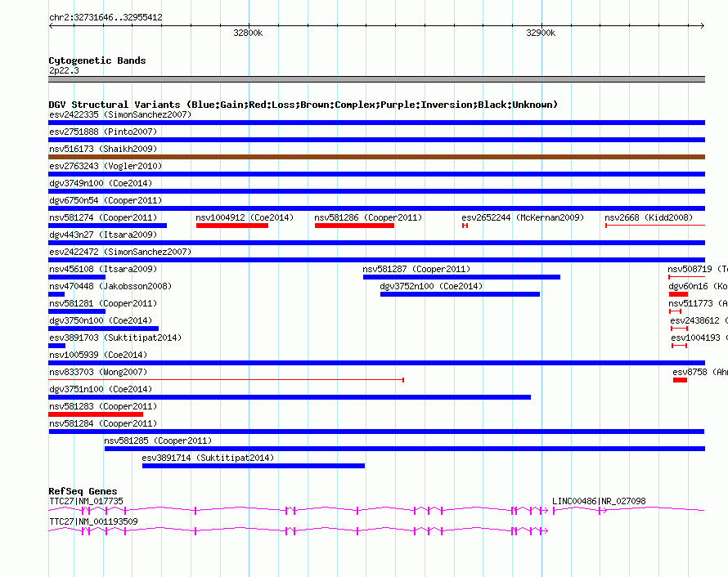Select dgv3749n100 (Coe2014) variant label

(x=101, y=183)
